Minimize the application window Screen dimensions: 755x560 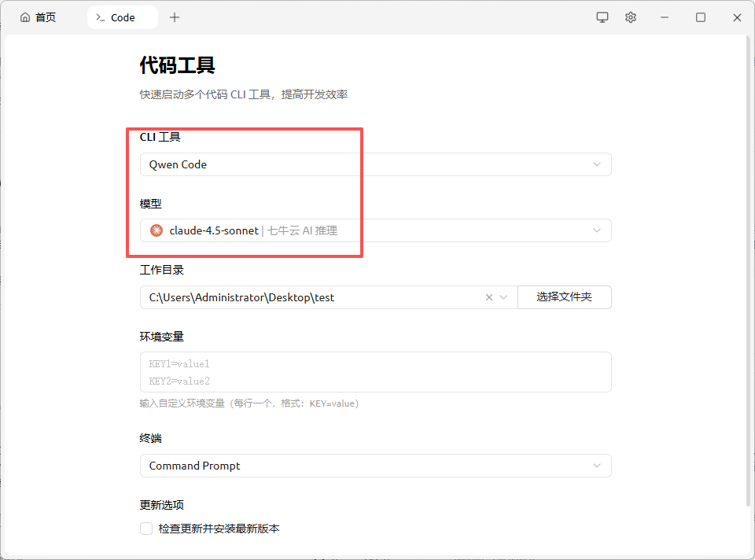665,17
